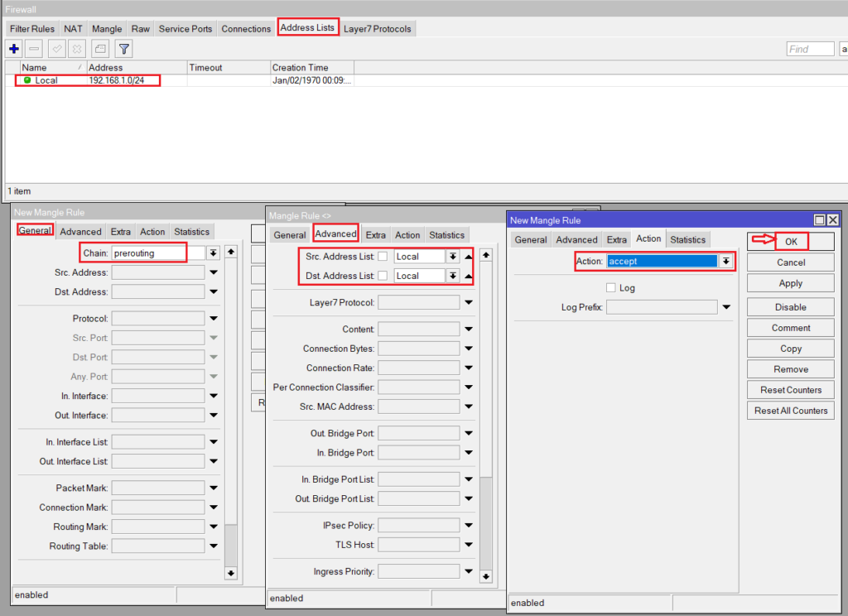The width and height of the screenshot is (848, 616).
Task: Open the funnel Filter icon
Action: [123, 49]
